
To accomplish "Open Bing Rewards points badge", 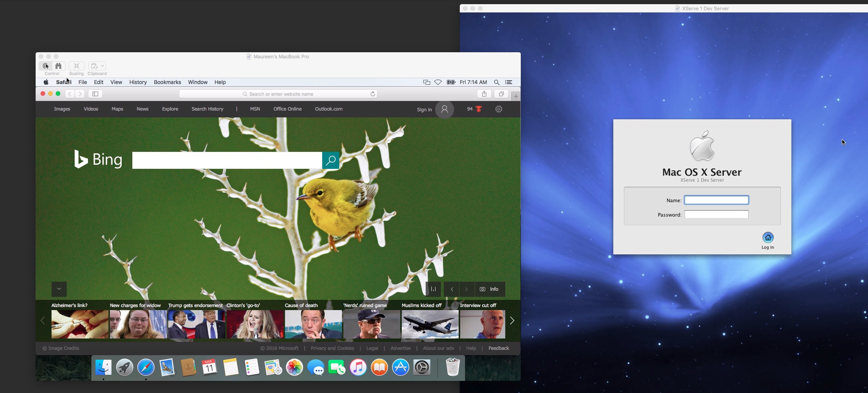I will pos(474,109).
